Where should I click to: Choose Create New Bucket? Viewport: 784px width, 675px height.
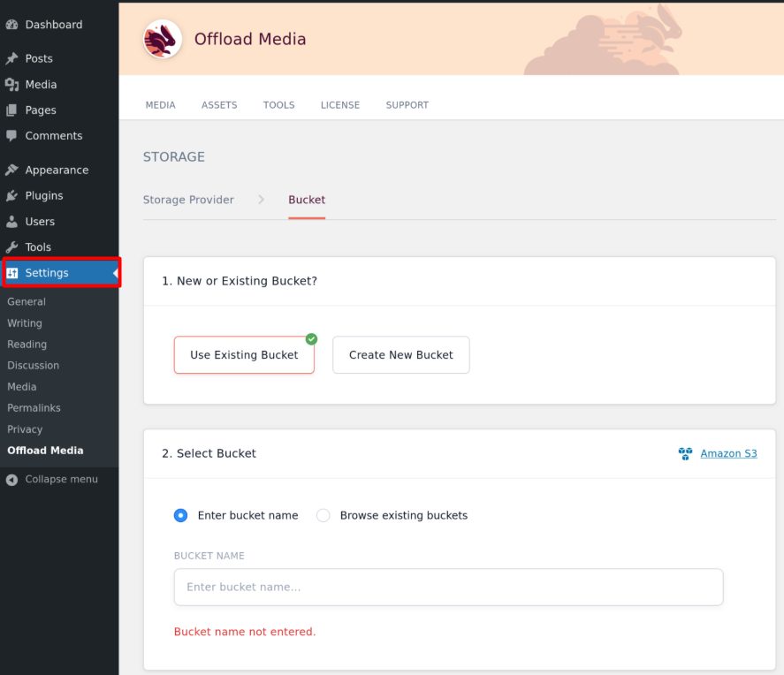pyautogui.click(x=401, y=355)
